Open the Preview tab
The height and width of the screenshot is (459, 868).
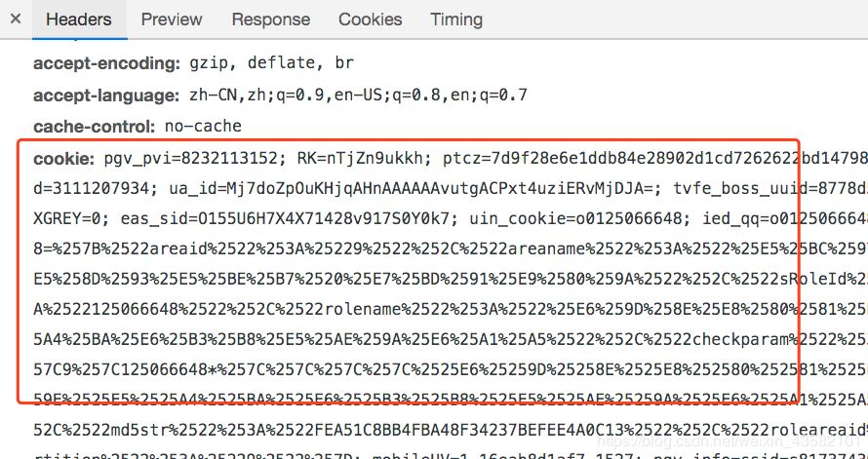(172, 19)
